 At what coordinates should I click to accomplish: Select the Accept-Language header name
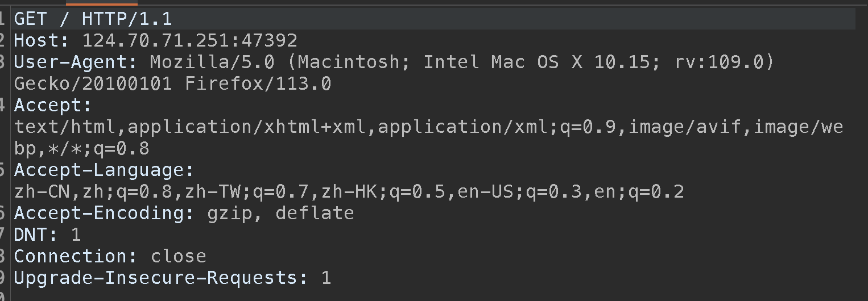pos(104,170)
